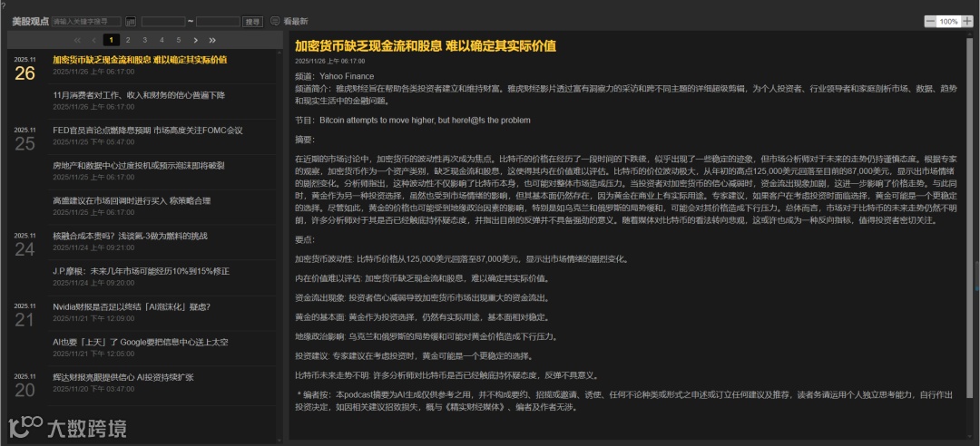Screen dimensions: 980x446
Task: Click the 加密货币波动性 key point line
Action: coord(461,259)
